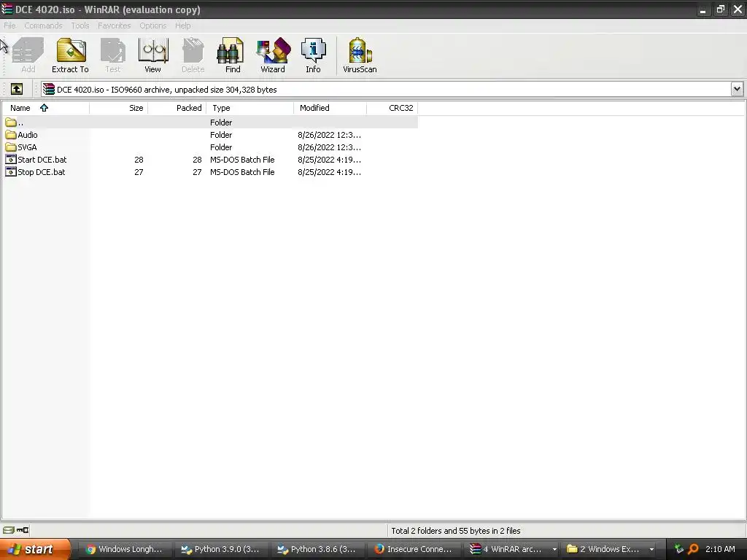Sort by the Name column header

click(45, 108)
